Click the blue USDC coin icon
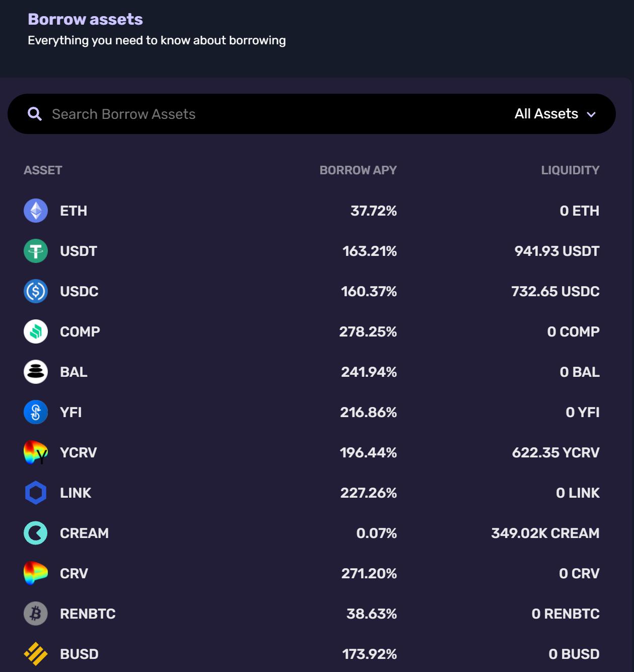634x672 pixels. pos(36,291)
